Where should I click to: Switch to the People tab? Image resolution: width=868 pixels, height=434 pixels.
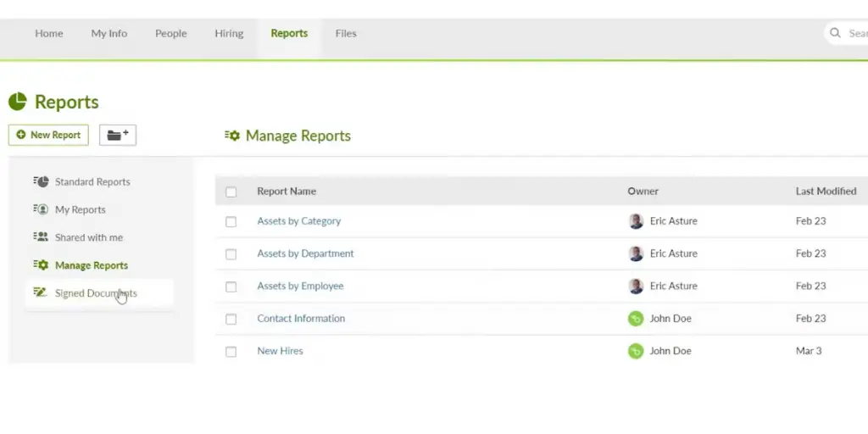tap(170, 33)
